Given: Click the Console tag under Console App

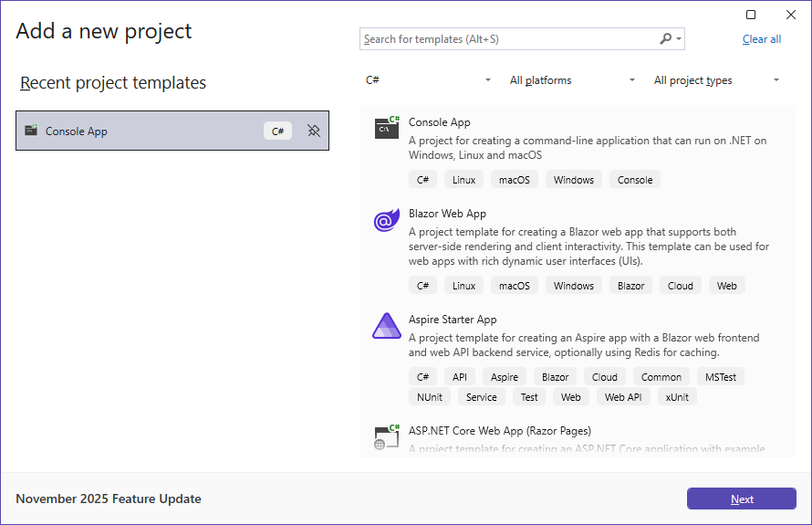Looking at the screenshot, I should (x=635, y=180).
